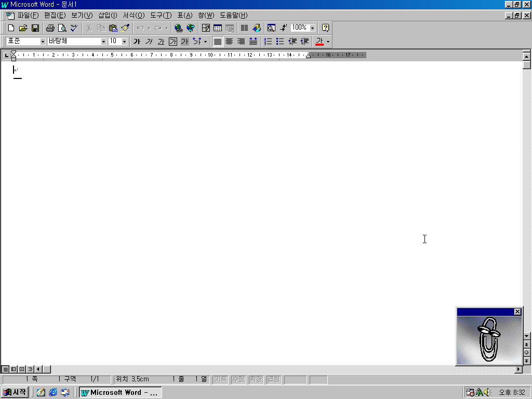
Task: Click the Paste clipboard icon
Action: click(113, 28)
